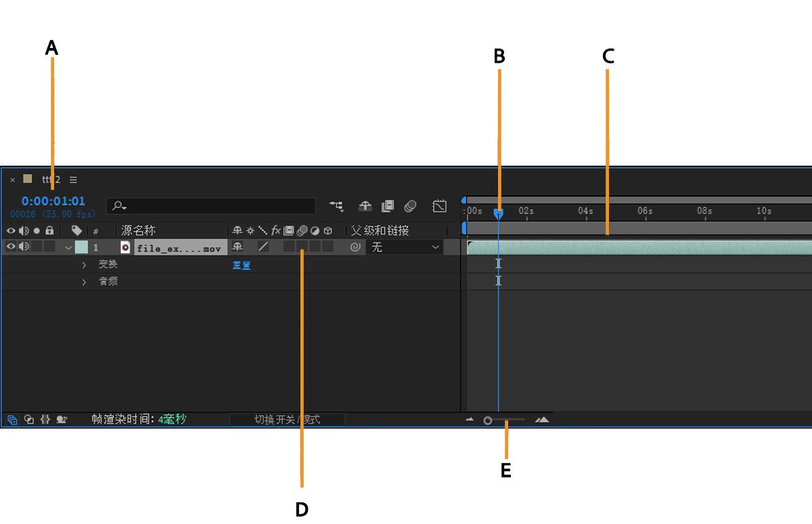Click the layer 1 label color swatch
812x524 pixels.
coord(81,247)
